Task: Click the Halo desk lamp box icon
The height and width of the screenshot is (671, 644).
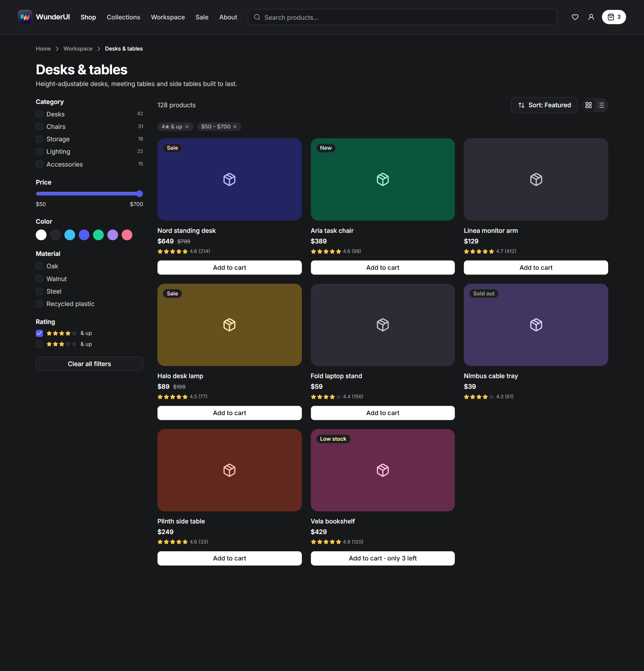Action: 229,325
